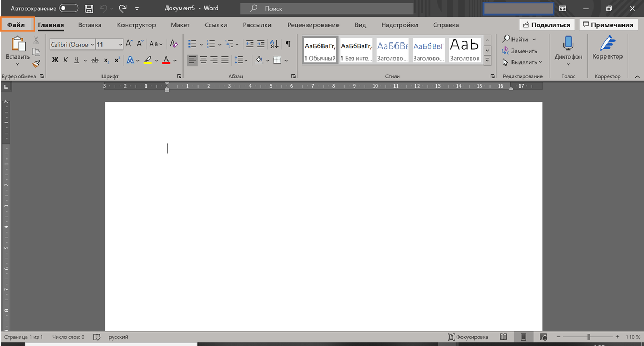The width and height of the screenshot is (644, 346).
Task: Click the русский language indicator
Action: click(x=118, y=337)
